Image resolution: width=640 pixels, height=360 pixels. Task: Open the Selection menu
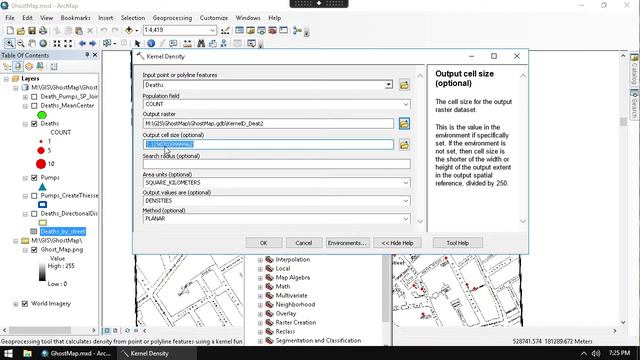[133, 18]
